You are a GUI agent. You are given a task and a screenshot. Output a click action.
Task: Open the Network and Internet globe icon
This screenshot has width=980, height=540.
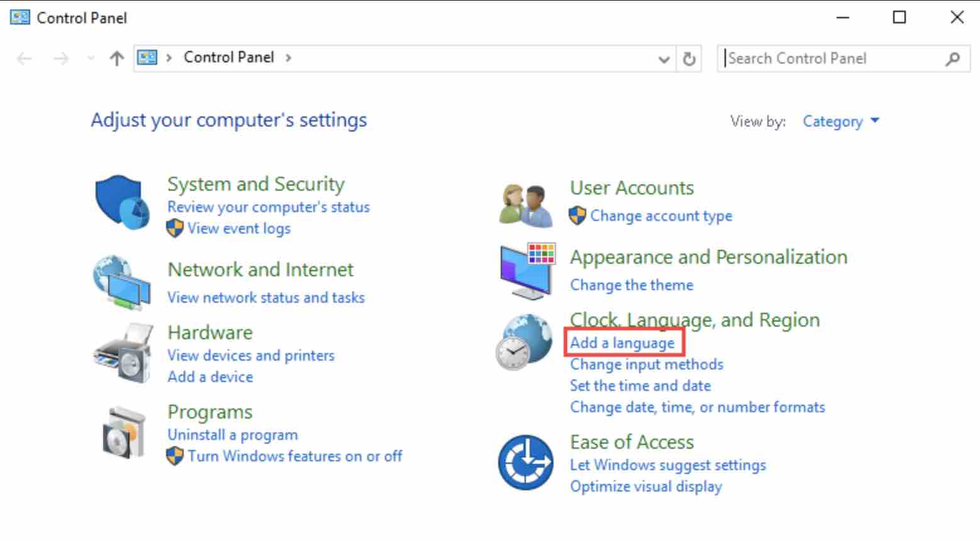(x=122, y=283)
